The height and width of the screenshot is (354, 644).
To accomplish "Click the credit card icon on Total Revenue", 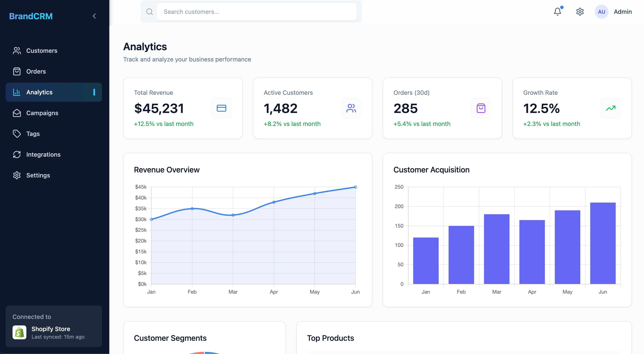I will coord(221,108).
